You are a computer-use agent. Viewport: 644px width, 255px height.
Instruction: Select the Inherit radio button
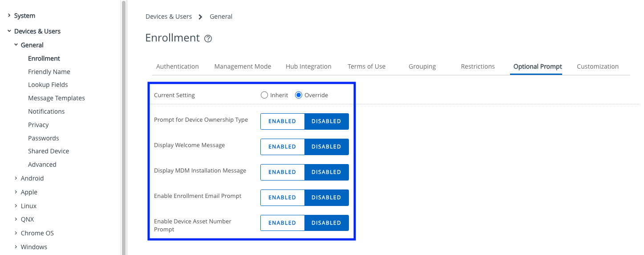pos(264,95)
